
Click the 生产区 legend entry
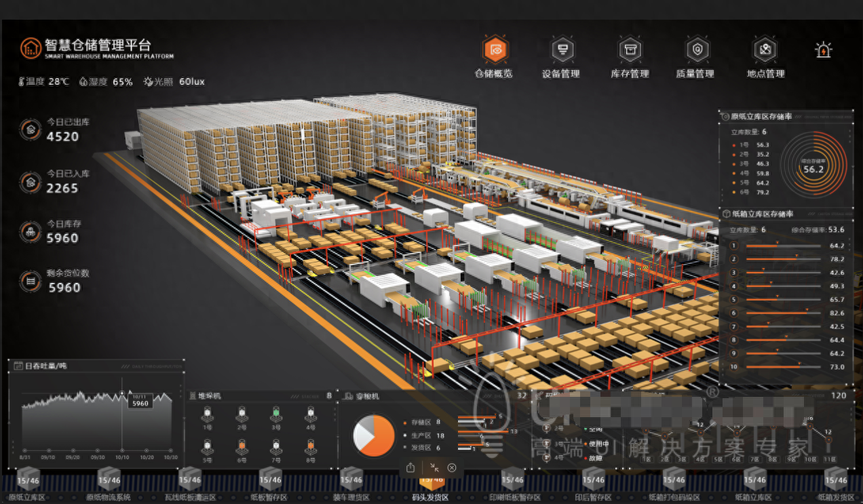coord(425,435)
